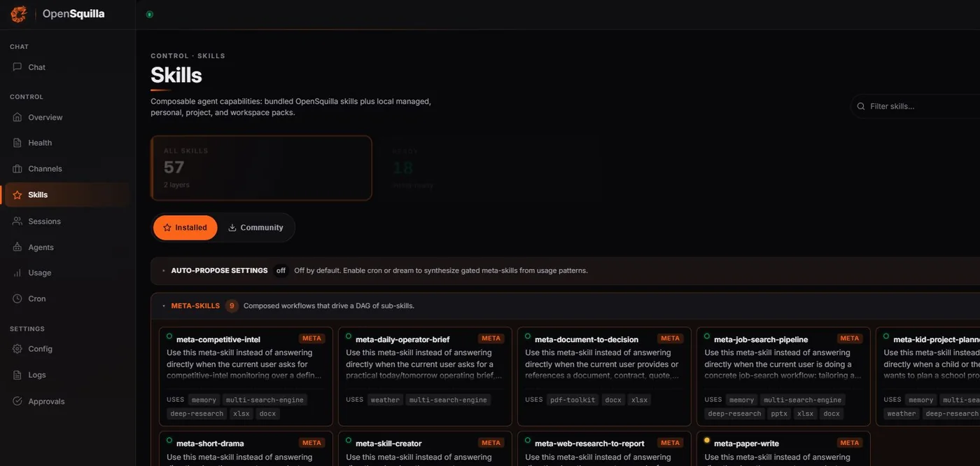The width and height of the screenshot is (980, 466).
Task: Click 'memory' tag on meta-competitive-intel card
Action: [204, 400]
